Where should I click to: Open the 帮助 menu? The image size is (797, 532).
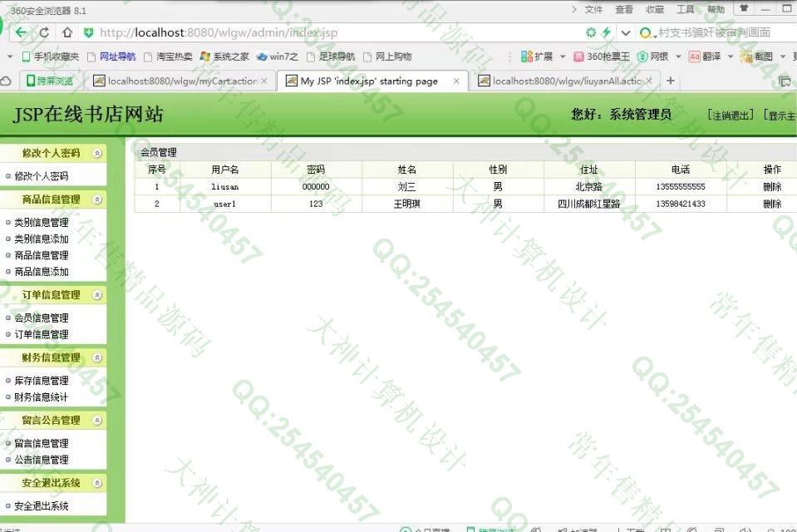(716, 9)
